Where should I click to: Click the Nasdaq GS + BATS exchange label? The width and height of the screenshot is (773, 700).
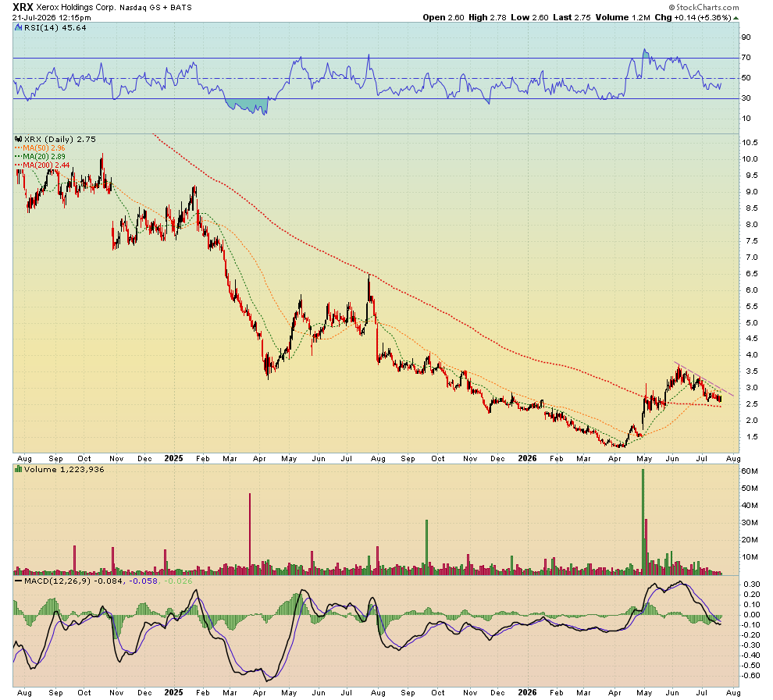pyautogui.click(x=156, y=8)
